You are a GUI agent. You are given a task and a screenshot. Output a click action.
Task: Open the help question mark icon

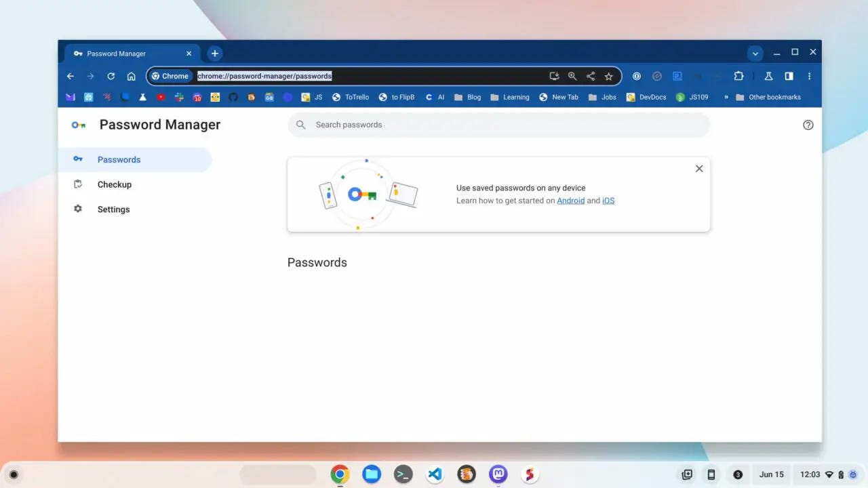808,125
